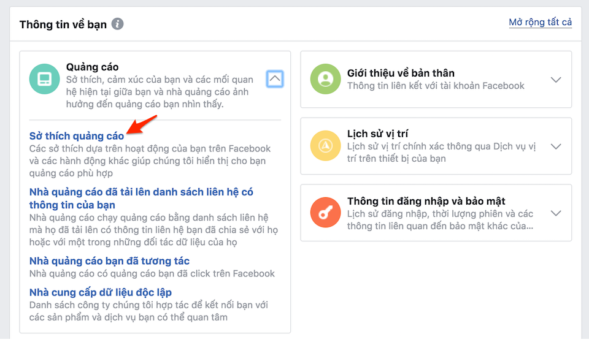Click the teal Quảng cáo monitor icon
The height and width of the screenshot is (364, 589).
44,79
